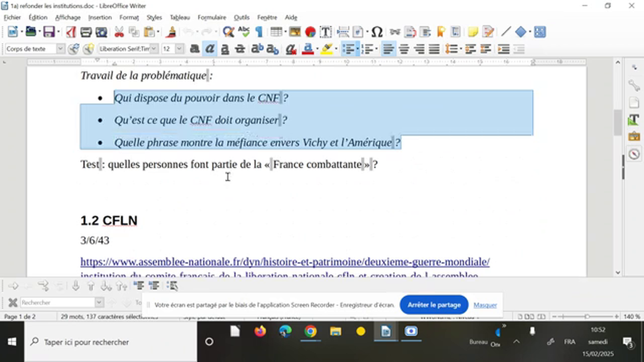The width and height of the screenshot is (644, 362).
Task: Clone formatting with the paintbrush tool
Action: pos(171,32)
